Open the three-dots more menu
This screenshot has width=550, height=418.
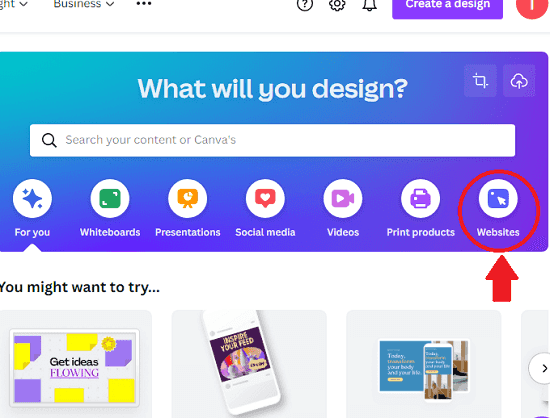(x=144, y=4)
